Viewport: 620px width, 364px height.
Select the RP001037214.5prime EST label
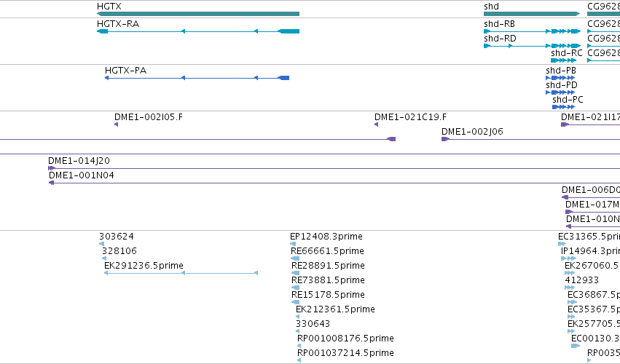click(x=345, y=353)
